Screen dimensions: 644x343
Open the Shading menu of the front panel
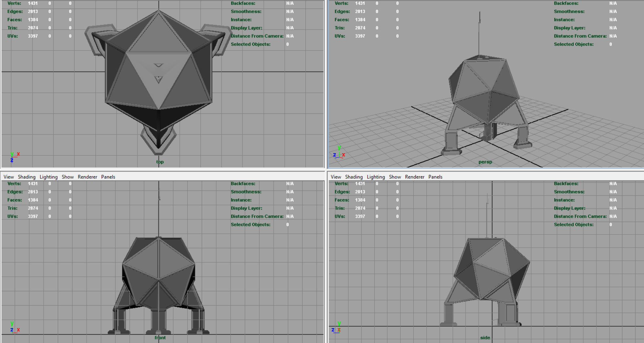click(27, 177)
